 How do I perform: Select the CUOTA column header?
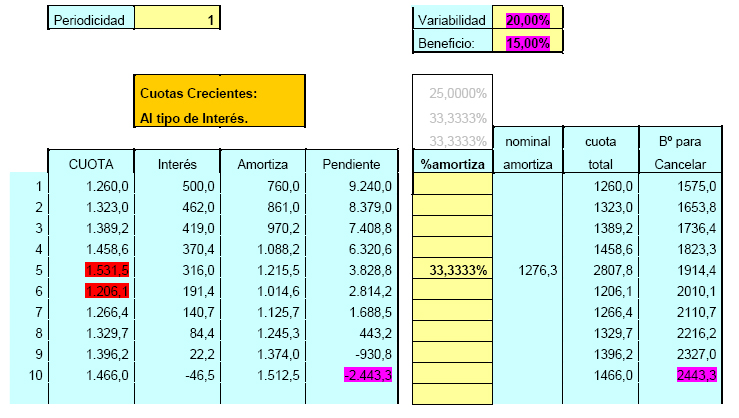(x=91, y=163)
